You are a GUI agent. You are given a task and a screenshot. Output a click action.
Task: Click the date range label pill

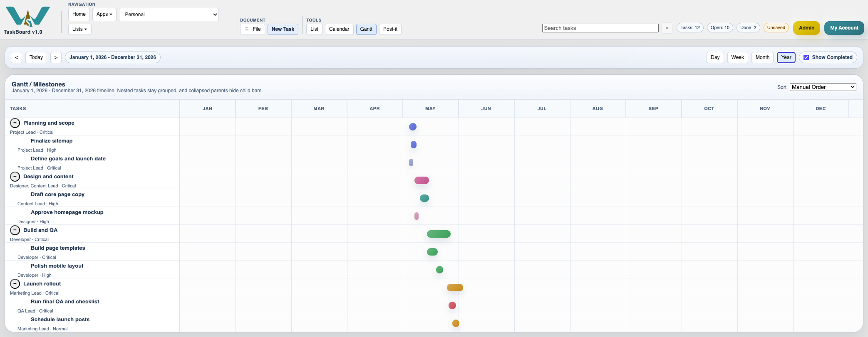[x=113, y=57]
